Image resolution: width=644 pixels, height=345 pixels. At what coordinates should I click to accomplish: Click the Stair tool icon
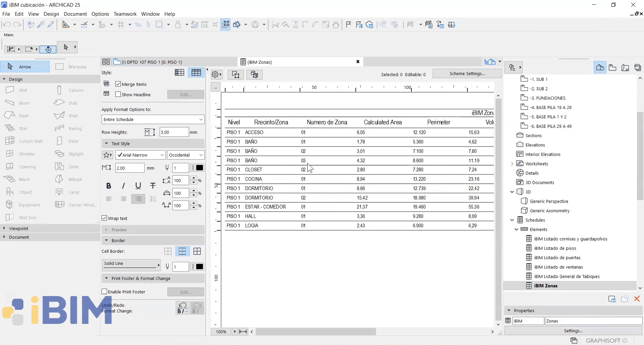pyautogui.click(x=10, y=128)
